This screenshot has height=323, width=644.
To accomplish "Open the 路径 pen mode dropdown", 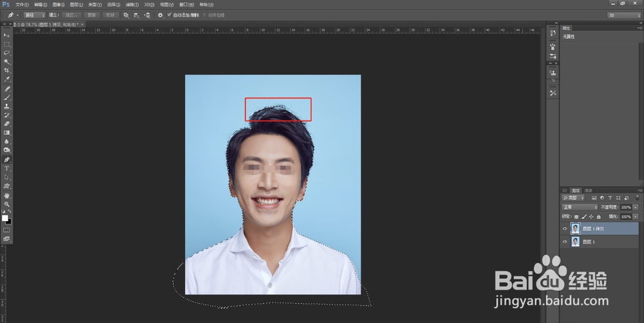I will tap(35, 14).
